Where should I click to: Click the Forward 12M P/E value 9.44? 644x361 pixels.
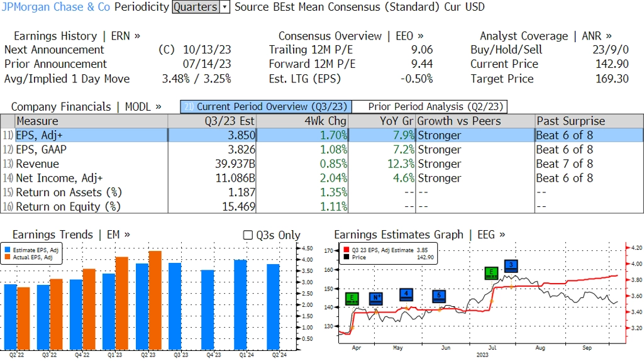click(x=422, y=64)
